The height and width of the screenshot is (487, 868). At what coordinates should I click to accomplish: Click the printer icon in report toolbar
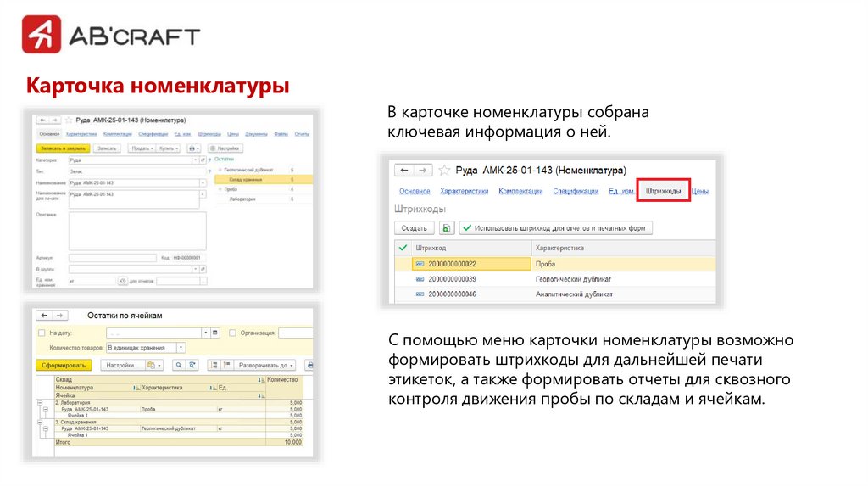(x=310, y=365)
